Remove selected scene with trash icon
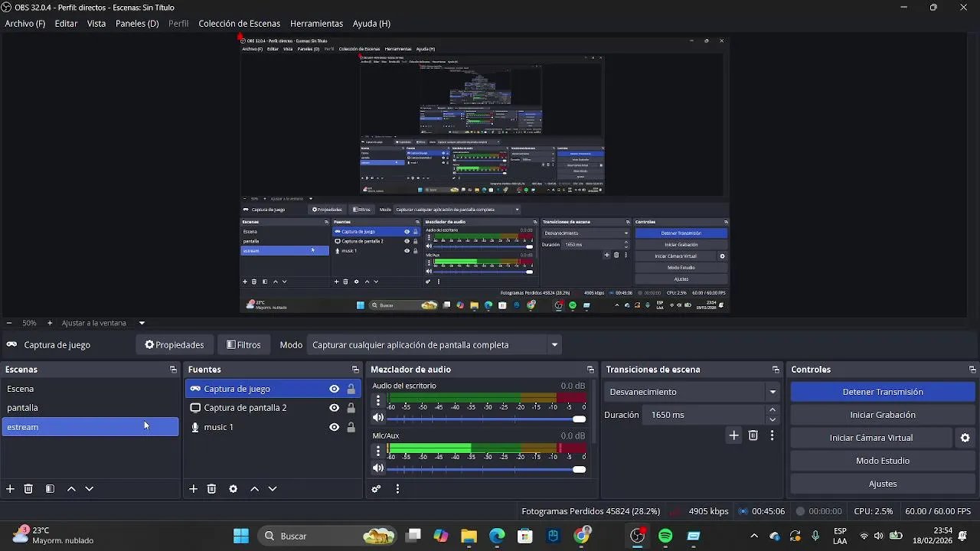Screen dimensions: 980x551 point(28,489)
